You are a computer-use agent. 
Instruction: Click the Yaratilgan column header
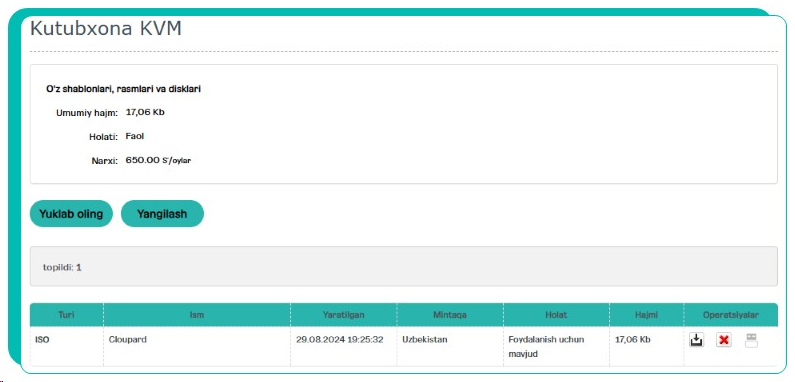(343, 315)
